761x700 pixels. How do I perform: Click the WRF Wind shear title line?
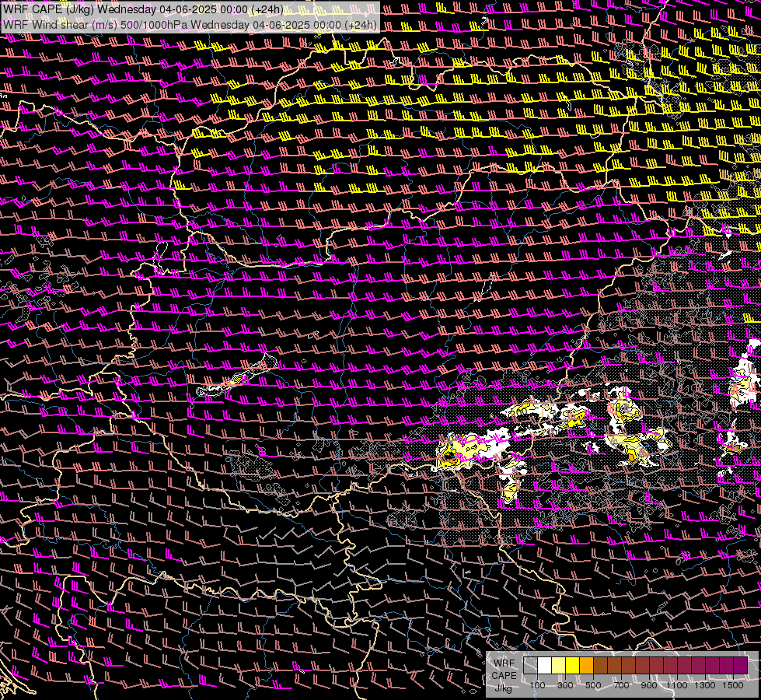[190, 25]
